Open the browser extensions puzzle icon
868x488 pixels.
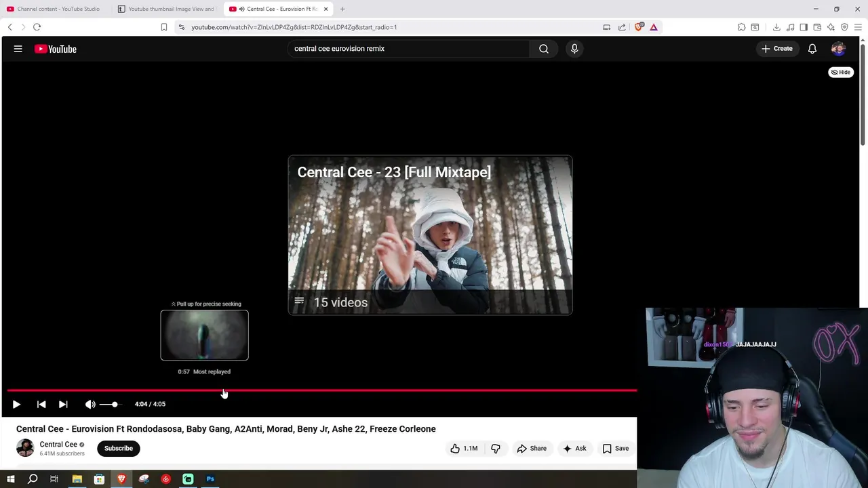pos(741,27)
